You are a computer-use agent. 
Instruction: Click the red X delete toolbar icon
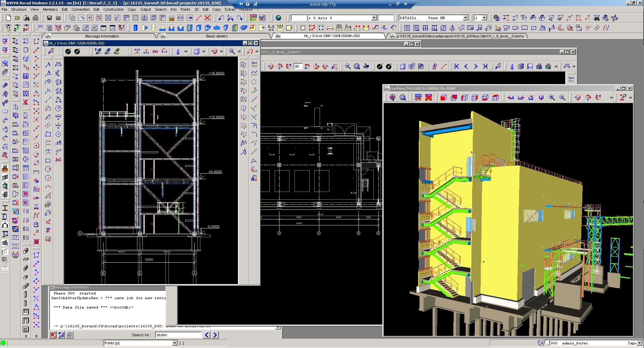coord(208,18)
